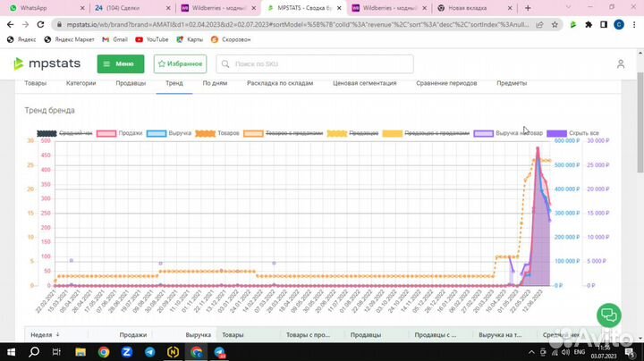Click the mpstats logo
This screenshot has width=644, height=361.
point(47,64)
